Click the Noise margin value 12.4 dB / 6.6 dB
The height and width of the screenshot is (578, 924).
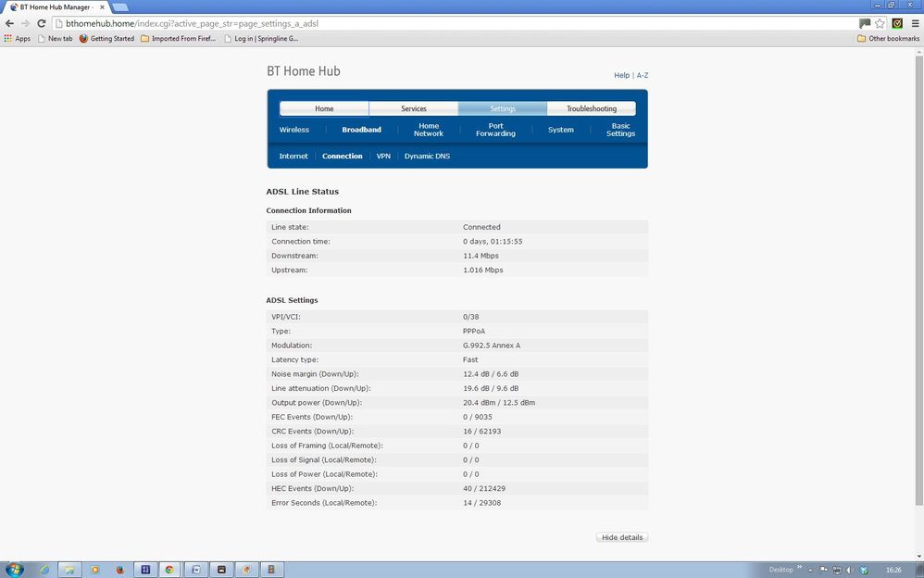pyautogui.click(x=491, y=374)
